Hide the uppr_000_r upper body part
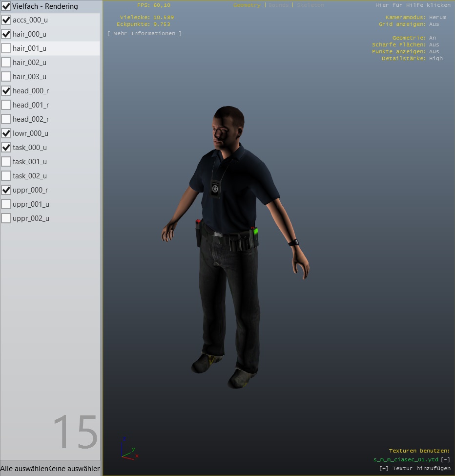This screenshot has height=476, width=455. click(6, 190)
